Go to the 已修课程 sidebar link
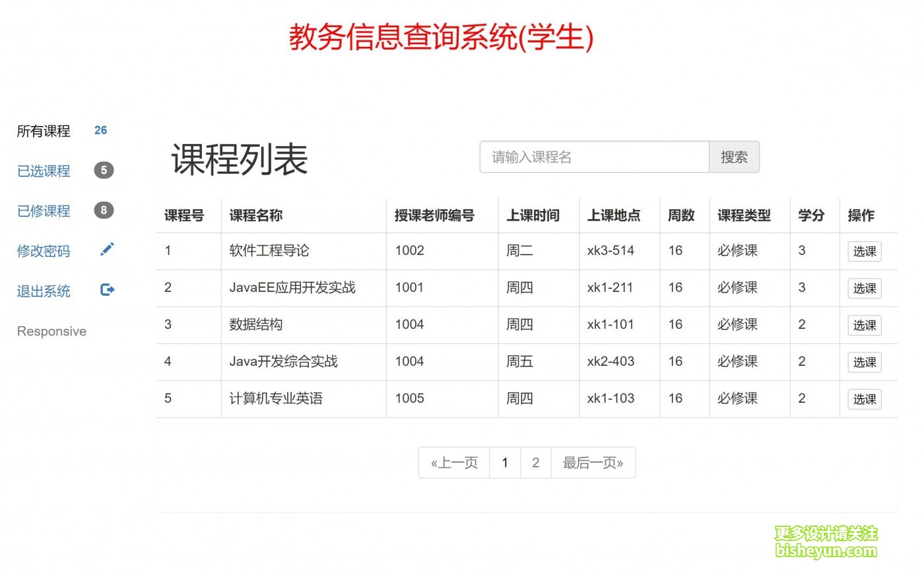The height and width of the screenshot is (575, 924). click(x=44, y=211)
